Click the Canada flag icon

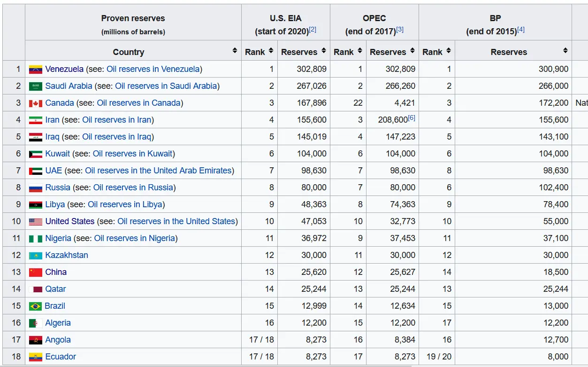36,103
